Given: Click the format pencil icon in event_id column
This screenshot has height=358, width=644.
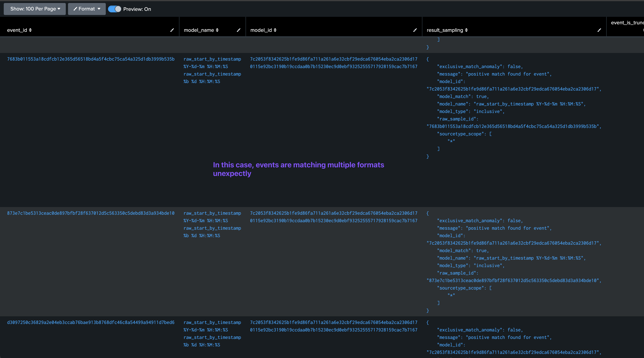Looking at the screenshot, I should point(172,30).
